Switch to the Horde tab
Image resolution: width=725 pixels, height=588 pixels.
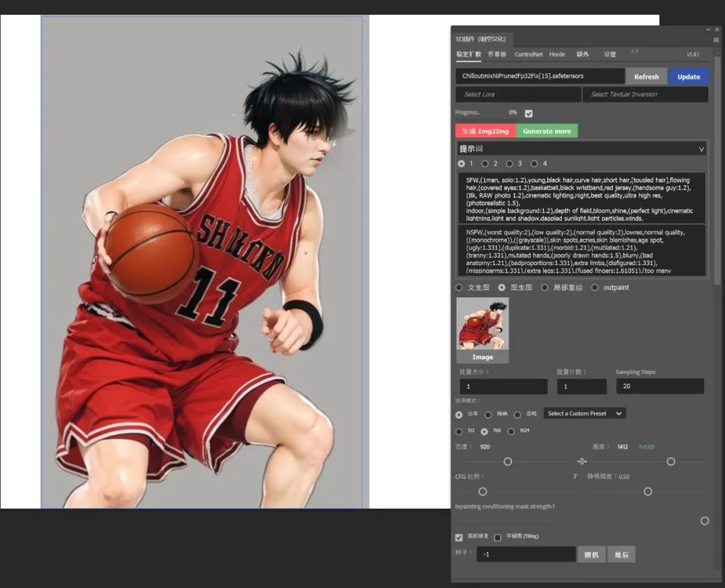(557, 54)
